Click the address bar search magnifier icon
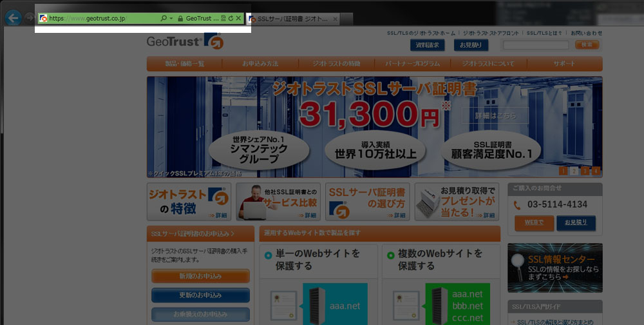 tap(164, 19)
